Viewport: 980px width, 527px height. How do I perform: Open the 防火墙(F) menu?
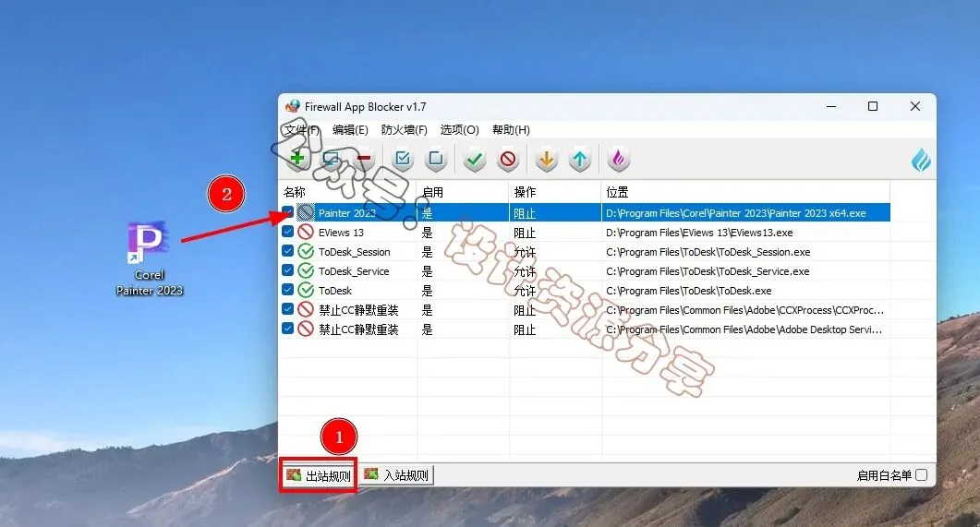coord(405,130)
